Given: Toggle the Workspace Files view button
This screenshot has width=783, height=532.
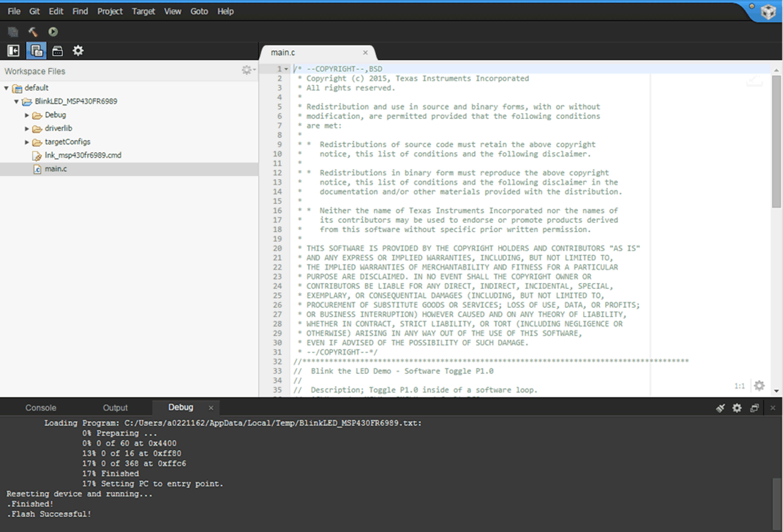Looking at the screenshot, I should [x=36, y=51].
